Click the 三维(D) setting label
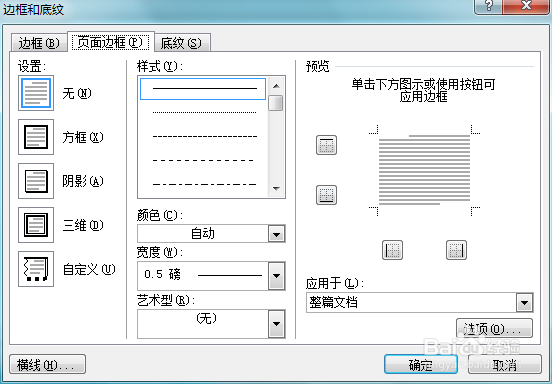Screen dimensions: 552x384 (x=83, y=225)
